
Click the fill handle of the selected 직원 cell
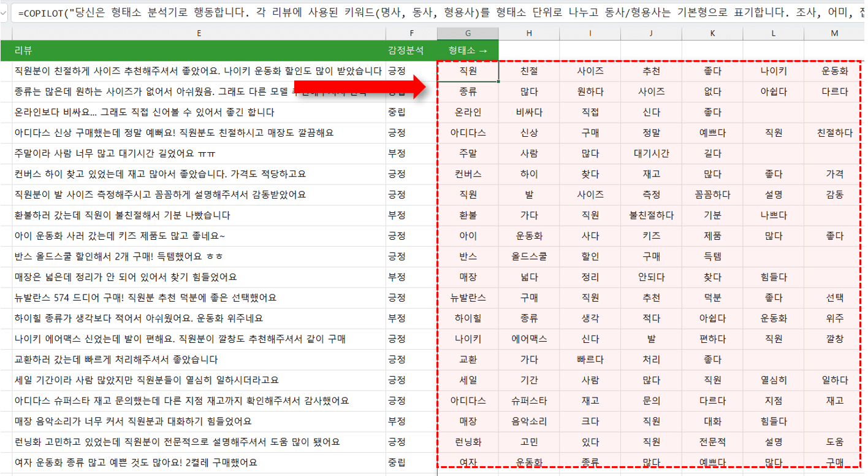click(498, 81)
